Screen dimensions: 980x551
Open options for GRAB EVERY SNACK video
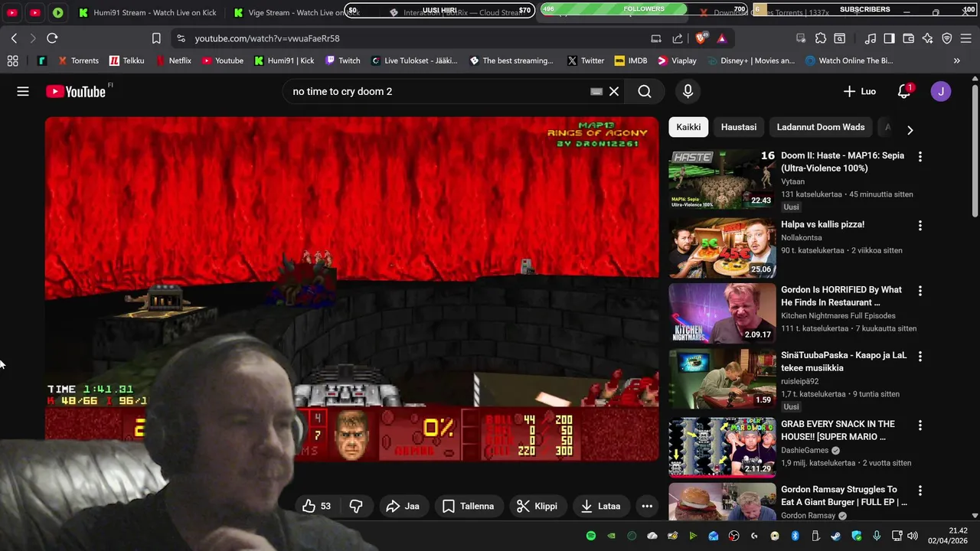point(920,425)
